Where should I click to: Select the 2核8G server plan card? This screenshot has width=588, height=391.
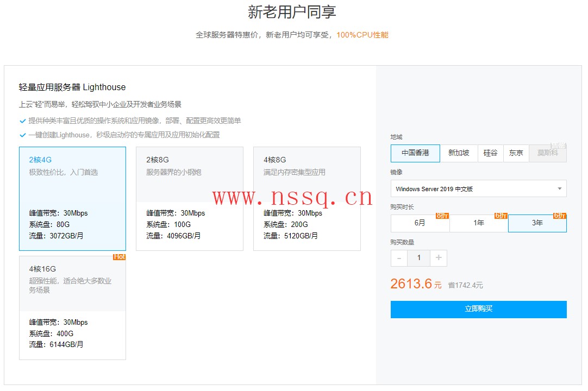(189, 198)
